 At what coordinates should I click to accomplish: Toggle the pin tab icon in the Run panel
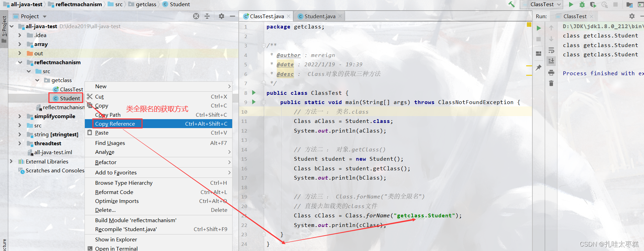click(539, 68)
